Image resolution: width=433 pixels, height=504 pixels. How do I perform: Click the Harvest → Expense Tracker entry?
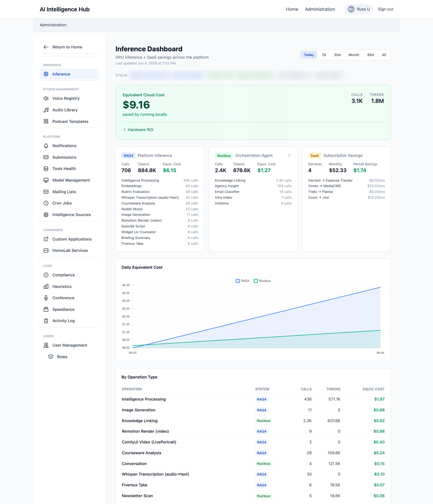pyautogui.click(x=346, y=181)
